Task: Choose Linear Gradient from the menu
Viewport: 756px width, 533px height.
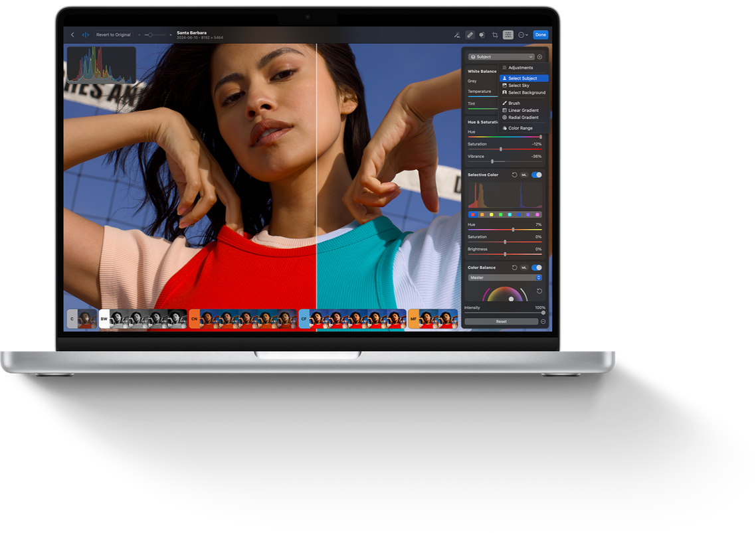Action: point(523,110)
